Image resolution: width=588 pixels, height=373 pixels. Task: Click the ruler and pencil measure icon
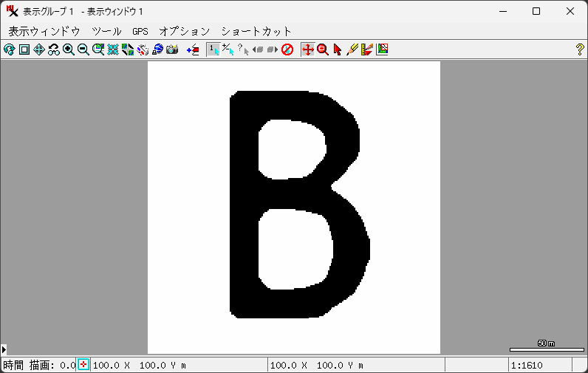367,49
